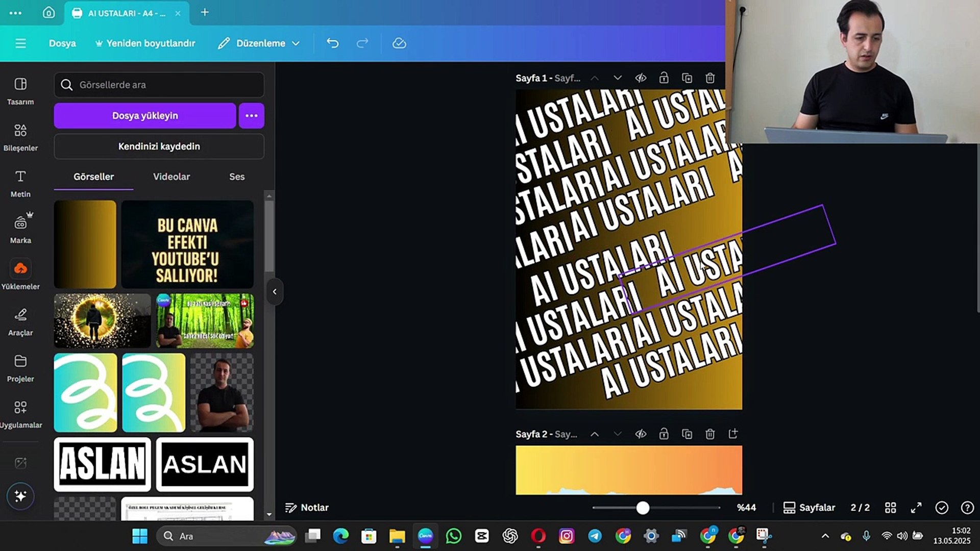Open the Canva AI sparkle assistant

point(20,495)
